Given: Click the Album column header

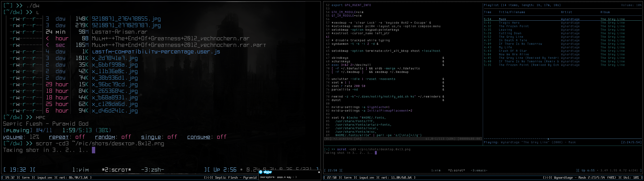Looking at the screenshot, I should click(605, 12).
